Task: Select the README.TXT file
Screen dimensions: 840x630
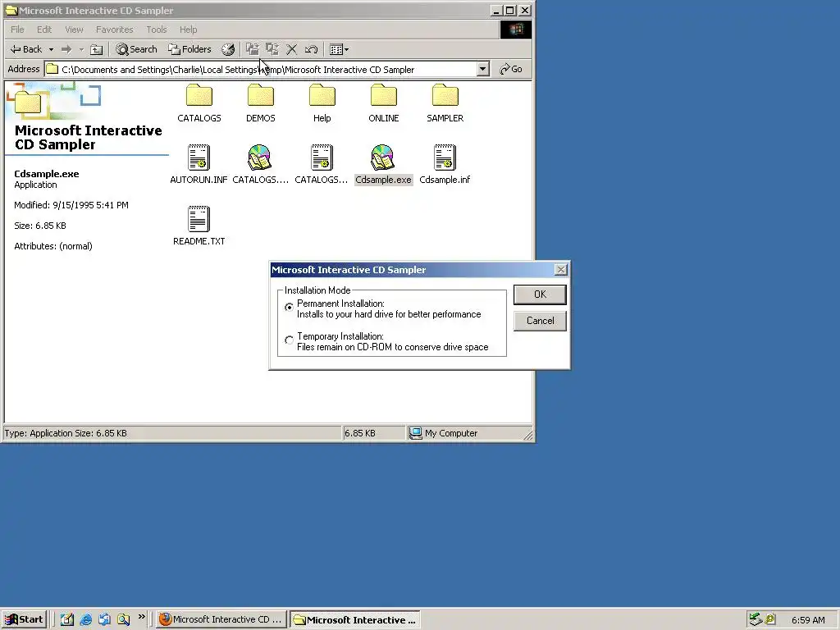Action: [199, 226]
